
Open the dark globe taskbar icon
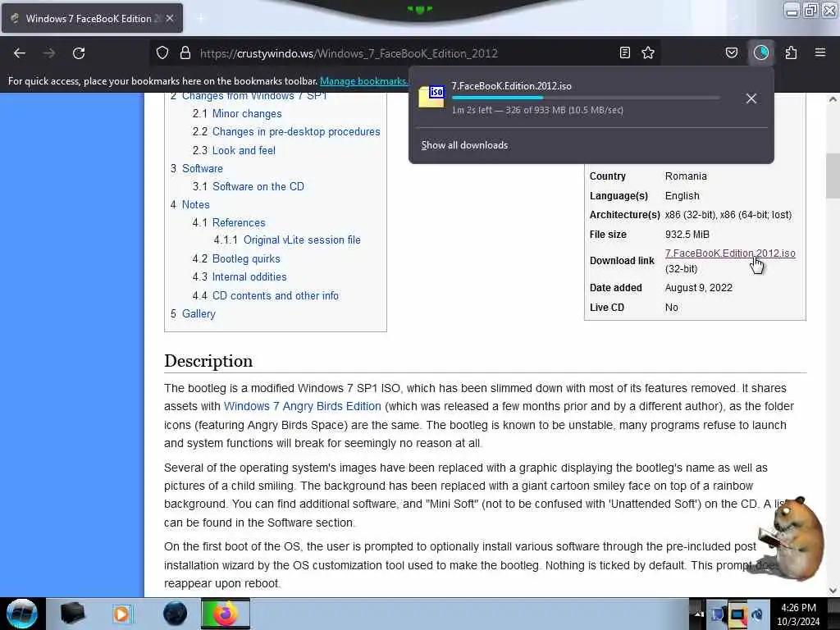(x=176, y=614)
